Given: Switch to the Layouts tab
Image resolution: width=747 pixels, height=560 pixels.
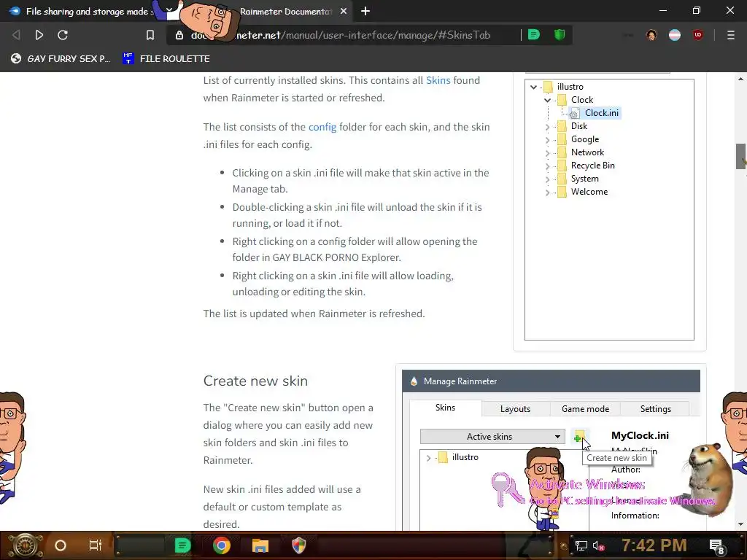Looking at the screenshot, I should click(x=515, y=408).
